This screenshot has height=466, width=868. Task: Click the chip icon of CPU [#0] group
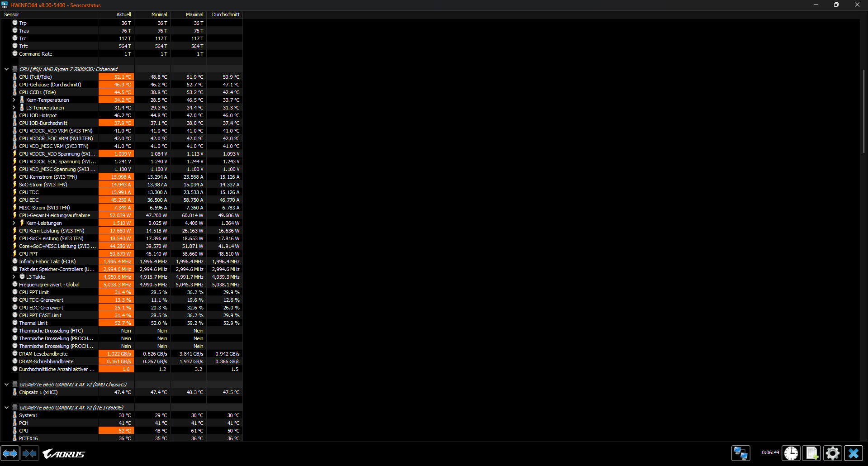point(15,69)
